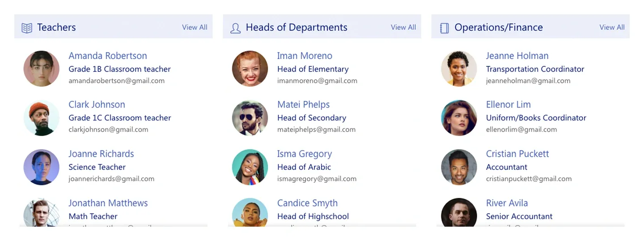Screen dimensions: 644x241
Task: Open the Jonathan Matthews name link
Action: point(108,203)
